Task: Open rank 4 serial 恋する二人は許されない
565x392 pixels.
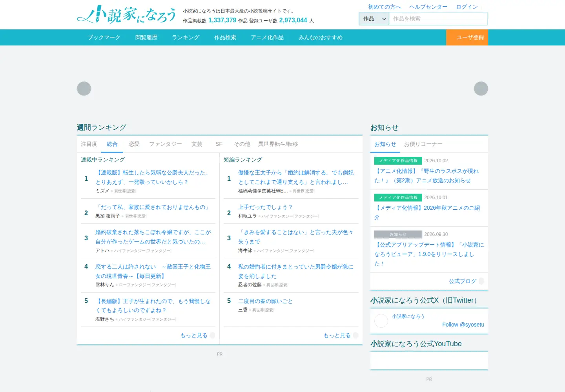Action: (x=153, y=271)
